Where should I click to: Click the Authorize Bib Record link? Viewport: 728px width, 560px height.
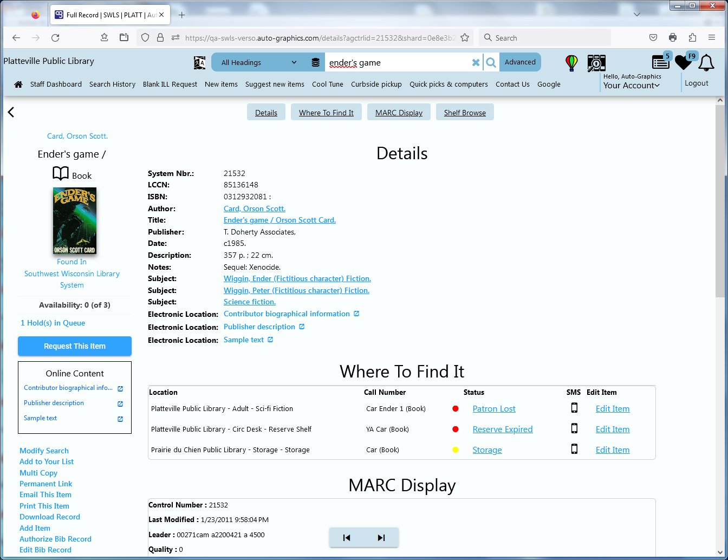[55, 539]
